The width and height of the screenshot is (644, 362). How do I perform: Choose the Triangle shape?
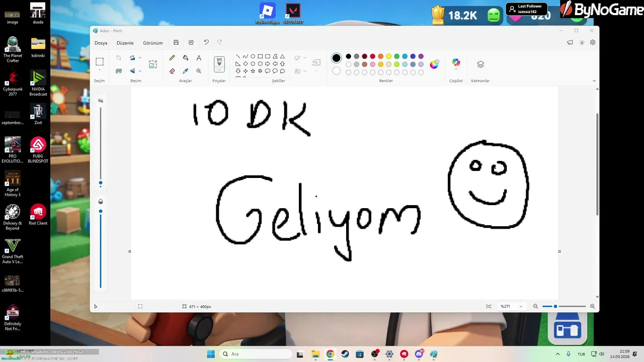tap(282, 56)
